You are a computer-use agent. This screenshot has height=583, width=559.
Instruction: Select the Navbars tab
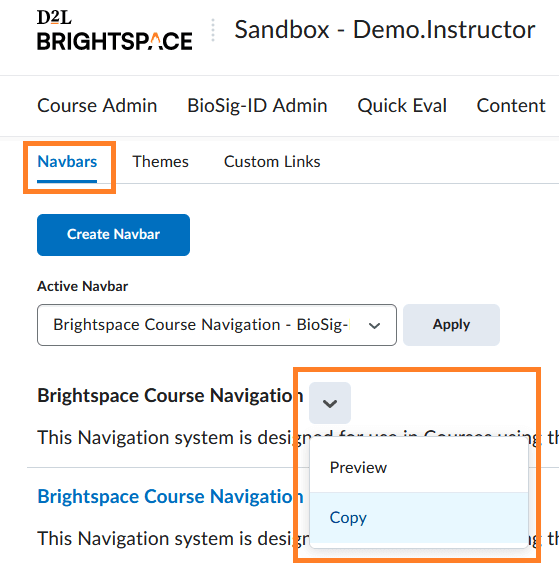coord(67,162)
